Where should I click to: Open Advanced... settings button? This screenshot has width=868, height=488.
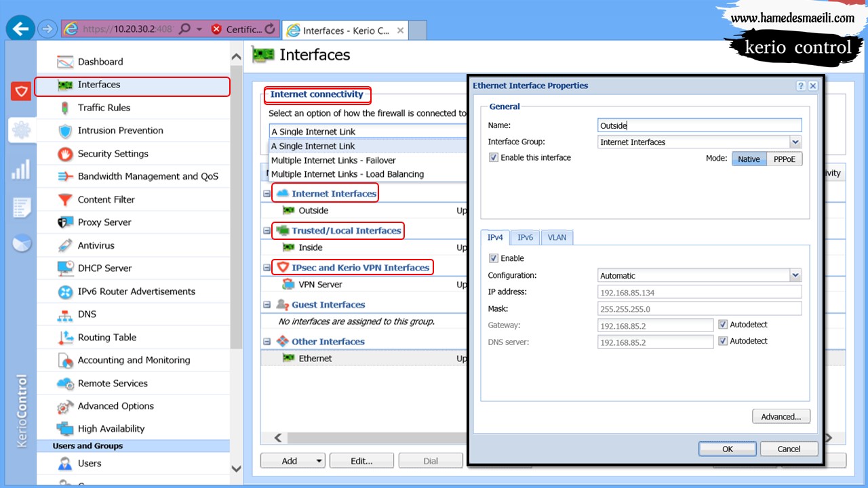(x=781, y=417)
